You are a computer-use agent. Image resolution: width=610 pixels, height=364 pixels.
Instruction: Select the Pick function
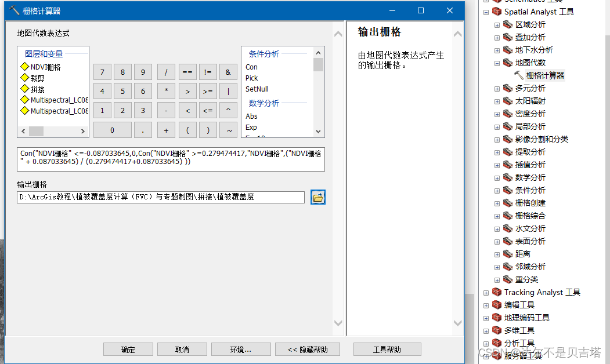tap(252, 78)
